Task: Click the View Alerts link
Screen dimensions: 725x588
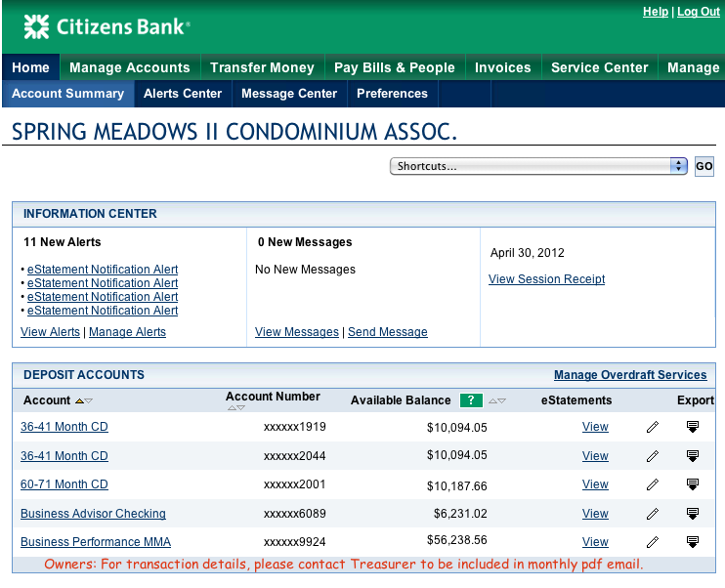Action: coord(50,332)
